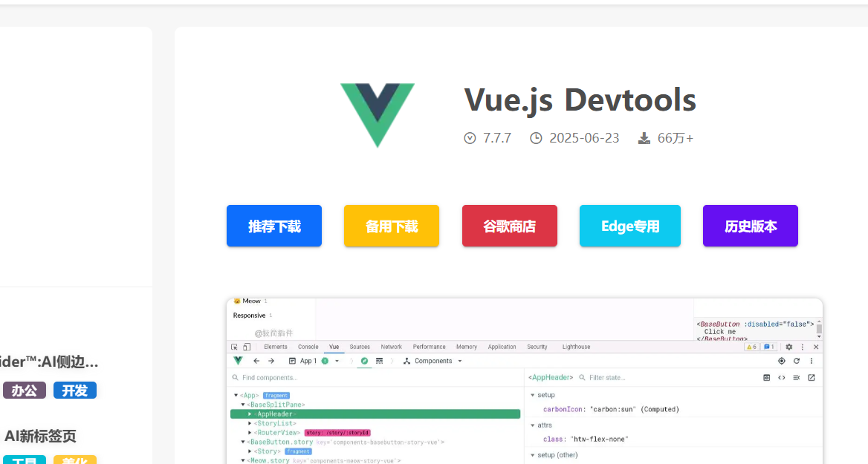Select the green compass inspector icon
The width and height of the screenshot is (868, 464).
[364, 361]
